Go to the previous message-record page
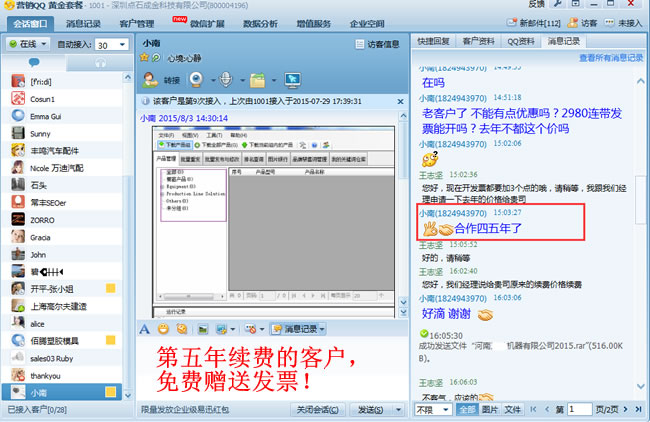This screenshot has height=422, width=650. (x=547, y=410)
